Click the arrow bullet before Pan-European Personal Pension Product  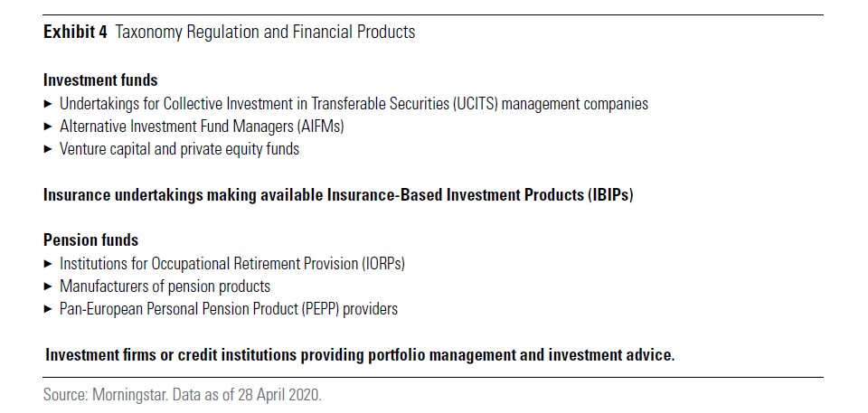(48, 309)
